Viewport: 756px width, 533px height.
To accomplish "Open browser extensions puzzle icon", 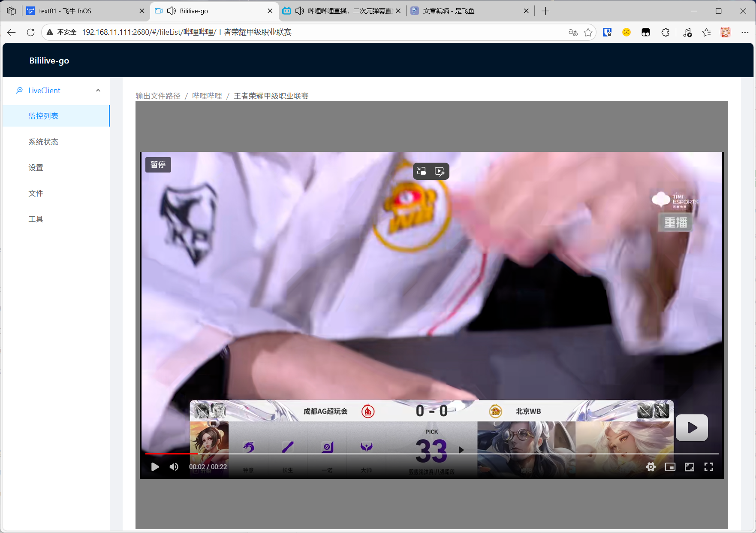I will (665, 32).
